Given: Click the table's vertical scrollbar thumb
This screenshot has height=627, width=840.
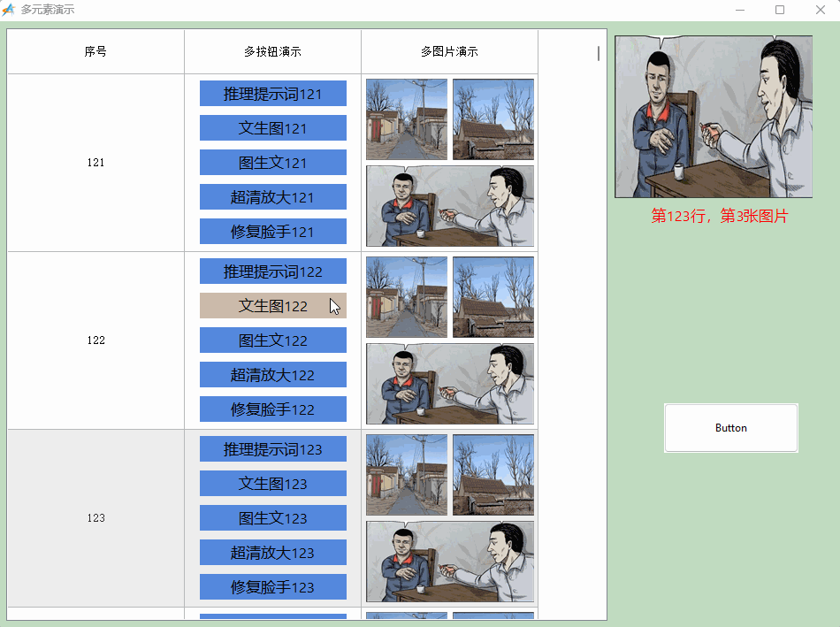Looking at the screenshot, I should click(x=599, y=53).
